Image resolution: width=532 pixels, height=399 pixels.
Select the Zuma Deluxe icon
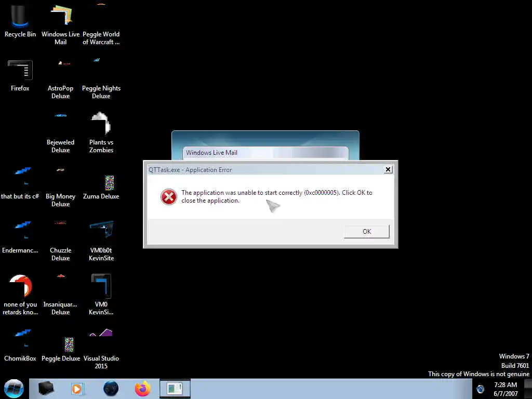click(101, 187)
